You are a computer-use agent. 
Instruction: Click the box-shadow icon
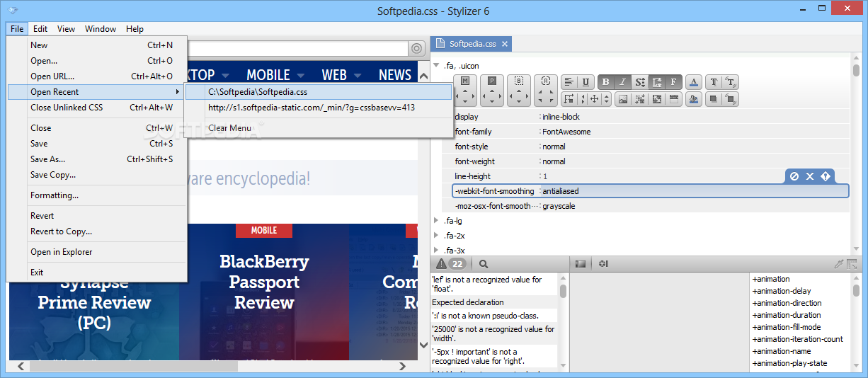pos(714,99)
